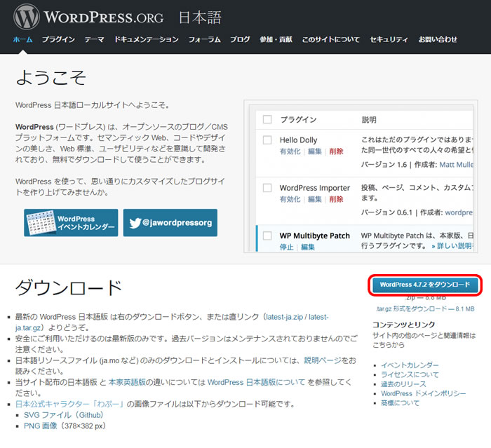Open お問い合わせ in the navigation bar
Image resolution: width=491 pixels, height=448 pixels.
tap(438, 39)
